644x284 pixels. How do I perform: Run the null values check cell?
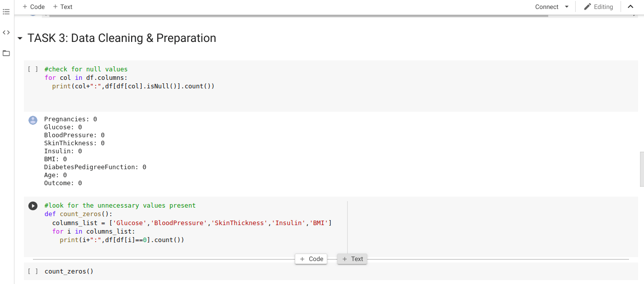click(x=33, y=69)
